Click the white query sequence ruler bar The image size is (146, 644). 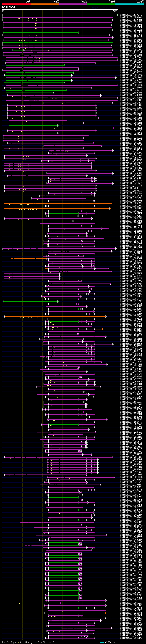pyautogui.click(x=60, y=10)
